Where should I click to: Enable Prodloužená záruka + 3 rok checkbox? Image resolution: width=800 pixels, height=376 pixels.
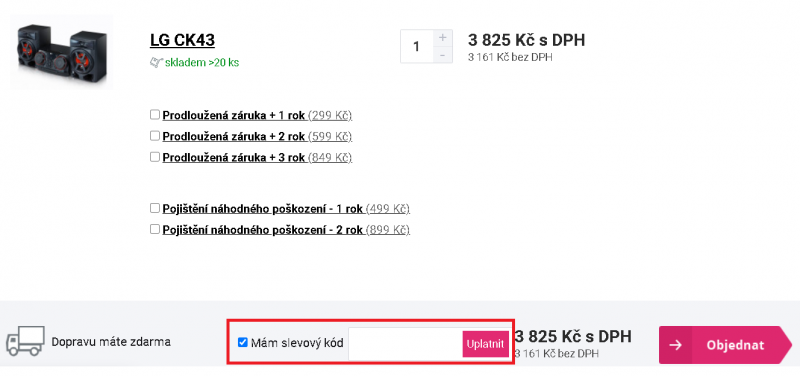(155, 157)
